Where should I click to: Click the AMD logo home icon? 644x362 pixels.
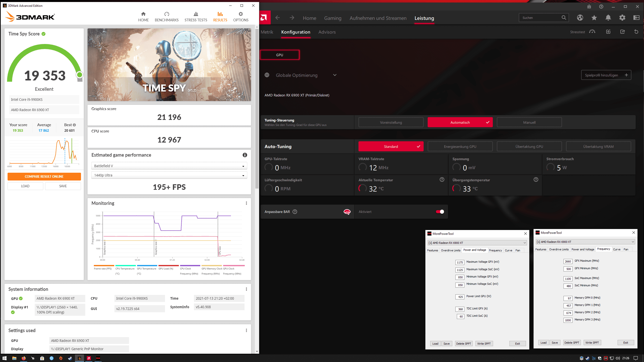click(x=264, y=18)
